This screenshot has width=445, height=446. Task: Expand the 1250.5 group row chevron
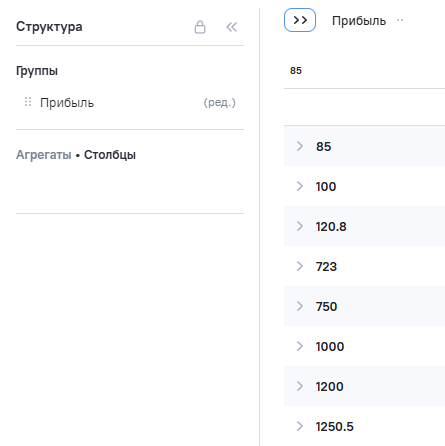[300, 426]
